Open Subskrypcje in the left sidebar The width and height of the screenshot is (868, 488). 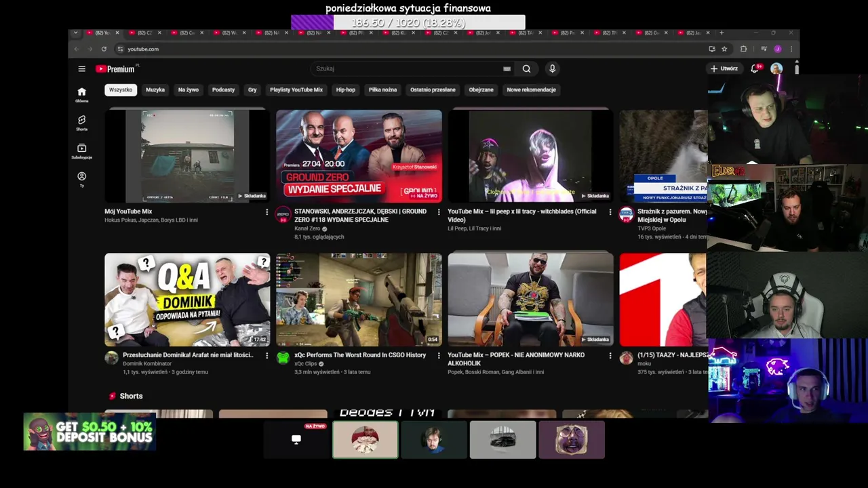pyautogui.click(x=81, y=151)
